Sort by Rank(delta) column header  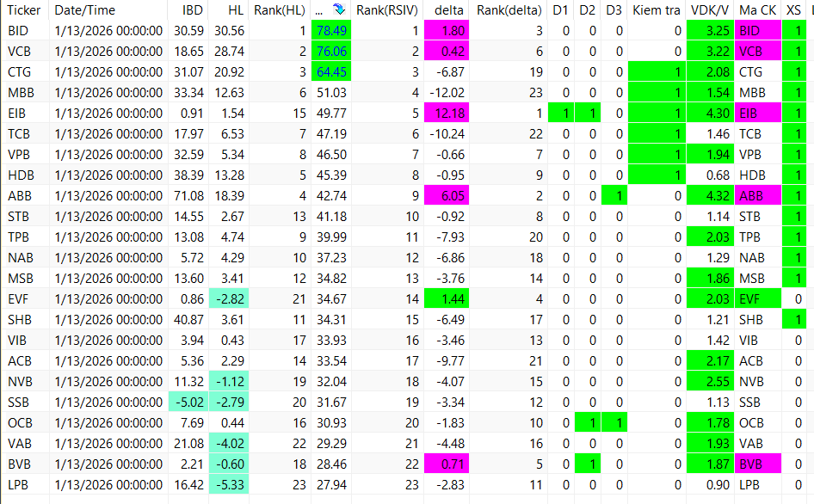click(509, 9)
